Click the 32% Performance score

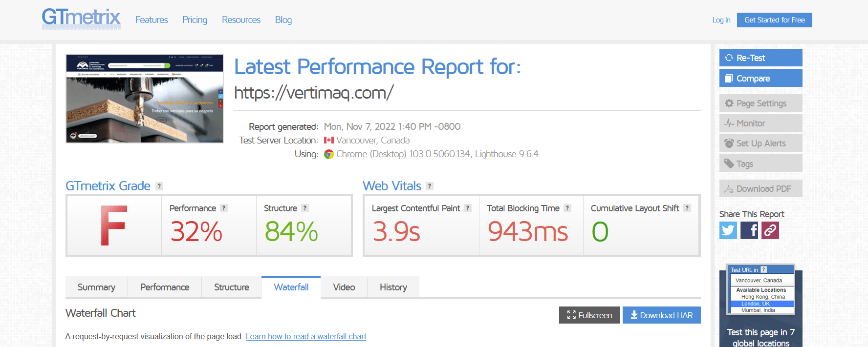pyautogui.click(x=196, y=231)
